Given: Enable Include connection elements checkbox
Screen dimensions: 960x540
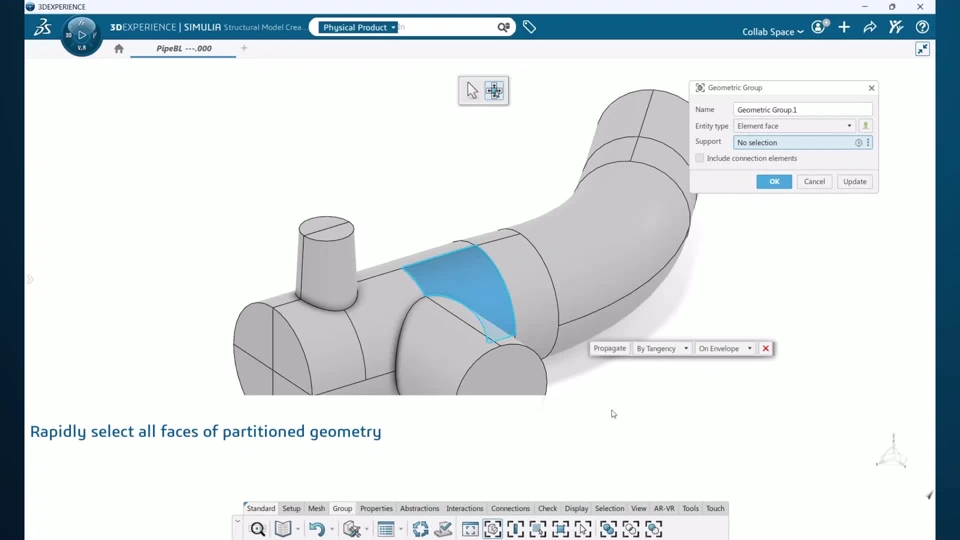Looking at the screenshot, I should tap(699, 158).
